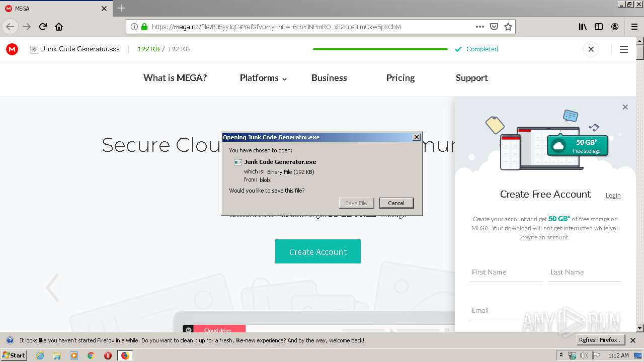Dismiss the MEGA download bar
Viewport: 644px width, 362px height.
pos(591,49)
